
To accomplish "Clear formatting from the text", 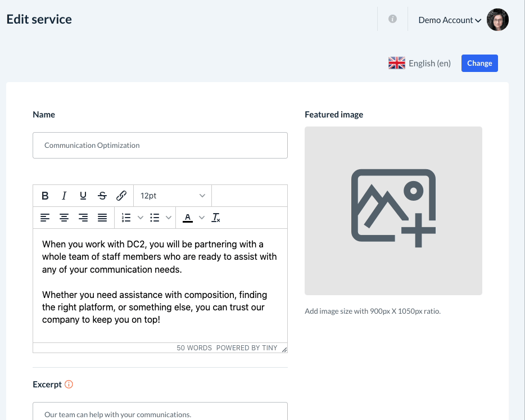I will pyautogui.click(x=216, y=218).
